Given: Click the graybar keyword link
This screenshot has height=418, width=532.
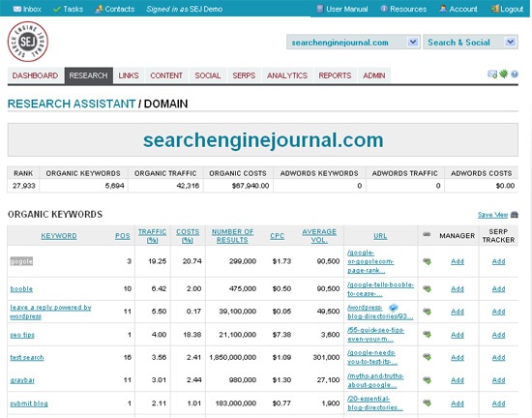Looking at the screenshot, I should pos(22,380).
